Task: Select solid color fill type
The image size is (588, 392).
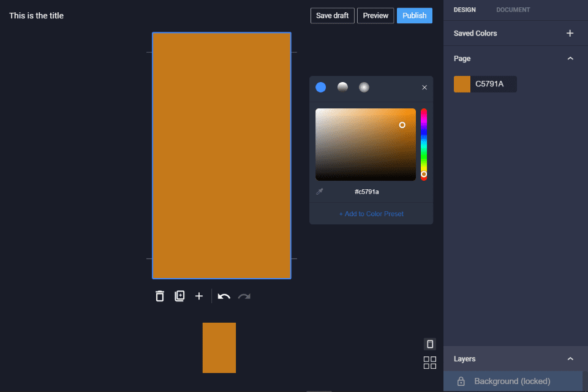Action: pos(321,88)
